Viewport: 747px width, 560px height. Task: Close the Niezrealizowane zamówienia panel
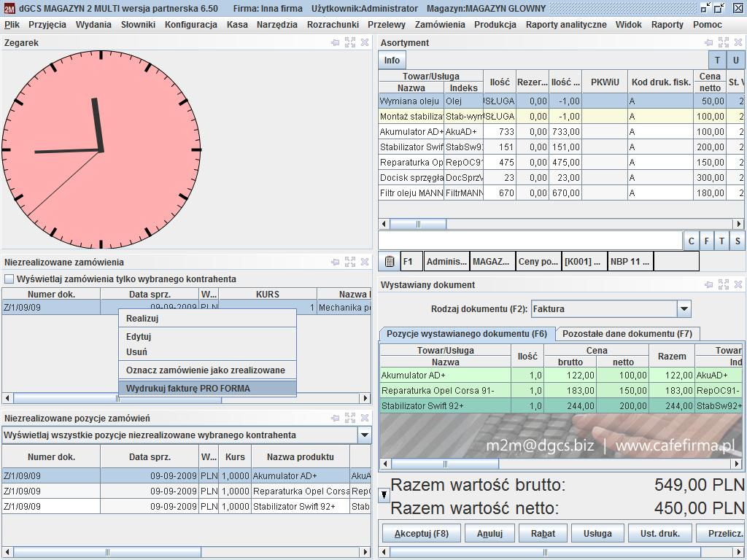coord(365,262)
